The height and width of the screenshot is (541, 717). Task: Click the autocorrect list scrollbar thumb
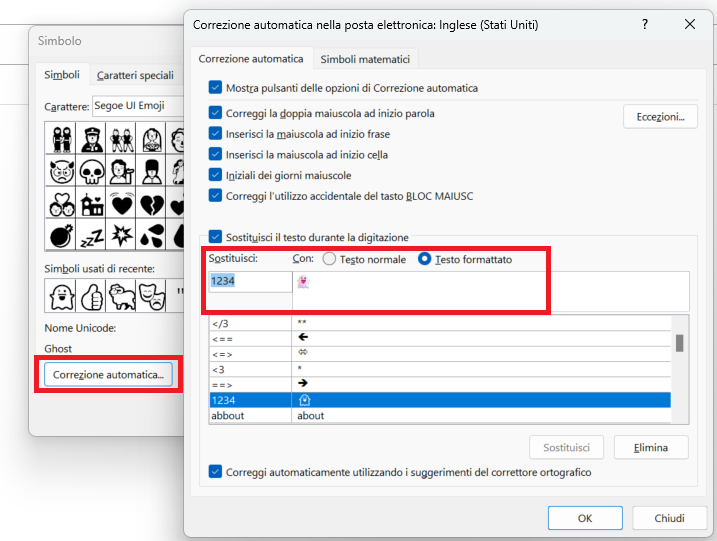[680, 343]
